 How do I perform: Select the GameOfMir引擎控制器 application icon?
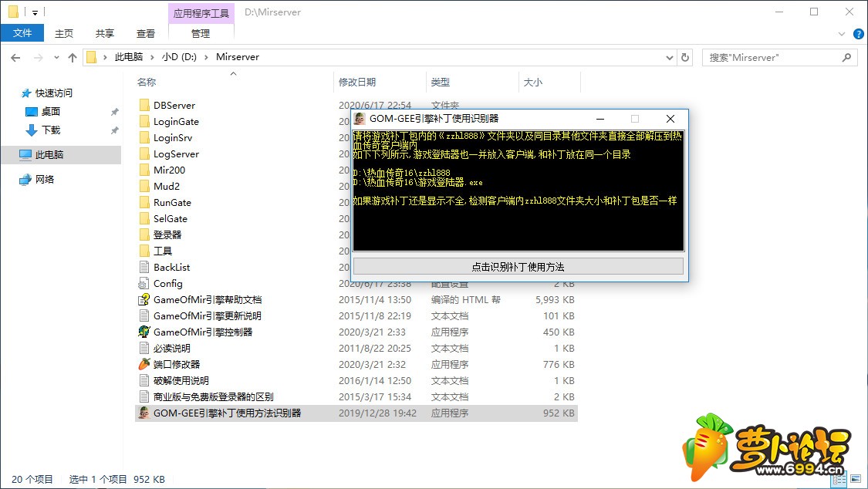(x=144, y=332)
